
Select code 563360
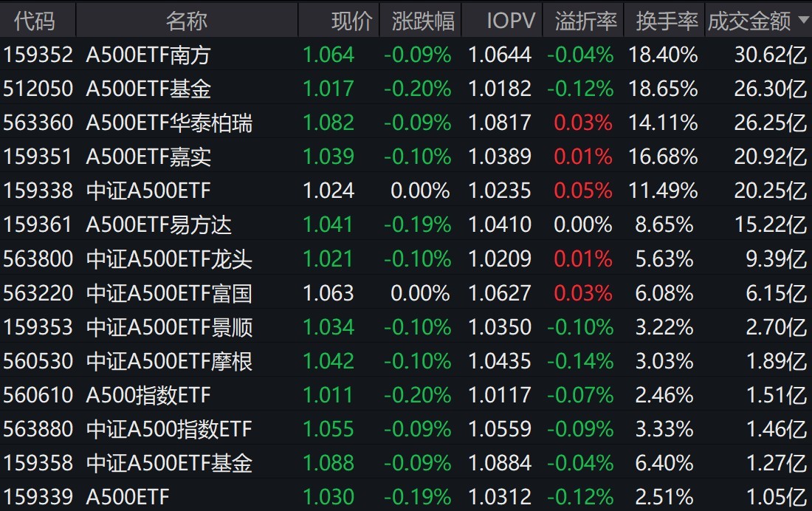38,123
